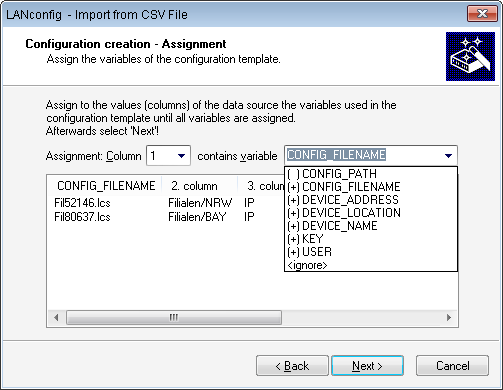Viewport: 503px width, 390px height.
Task: Choose the <ignore> option in list
Action: click(371, 265)
